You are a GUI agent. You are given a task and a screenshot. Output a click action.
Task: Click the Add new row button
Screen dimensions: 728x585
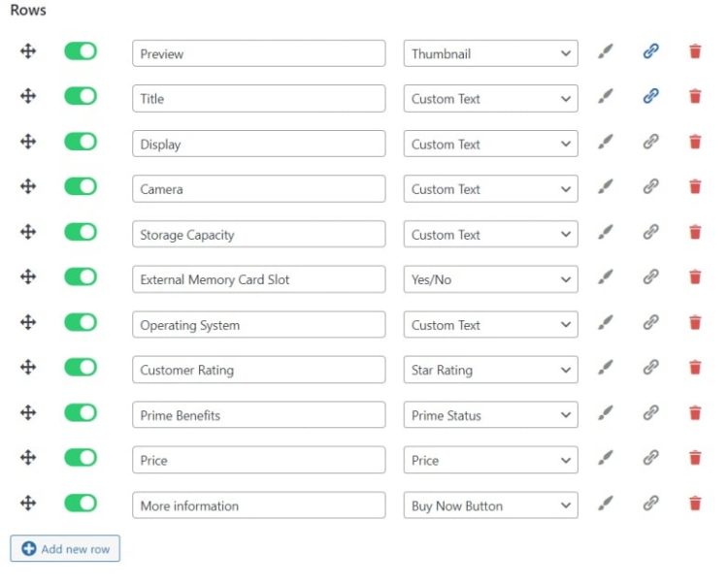click(65, 549)
